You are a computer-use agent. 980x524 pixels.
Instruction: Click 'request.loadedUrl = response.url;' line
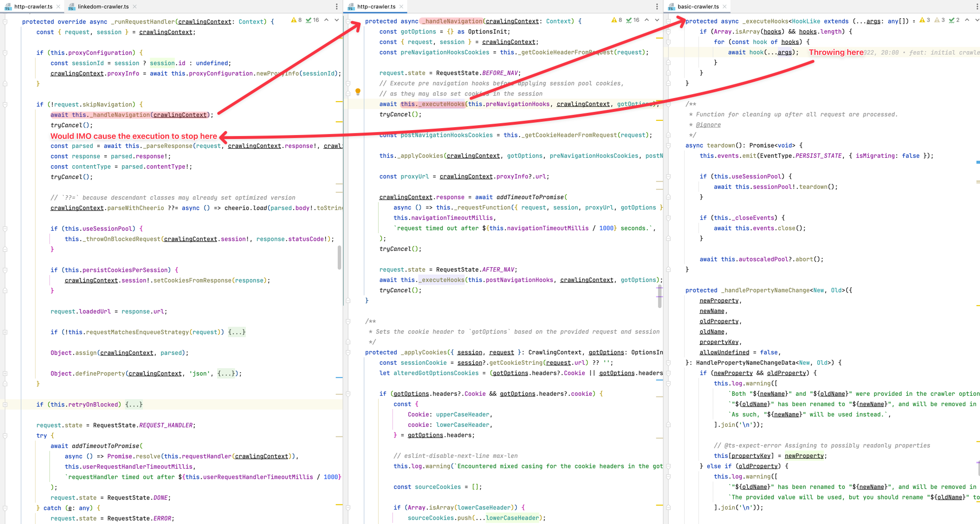pos(108,312)
